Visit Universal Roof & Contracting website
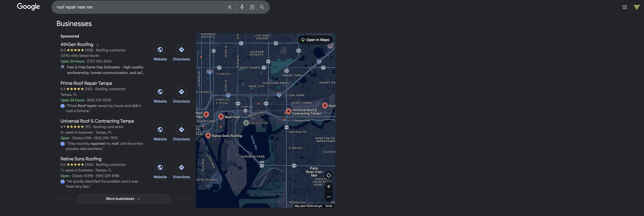 point(160,132)
